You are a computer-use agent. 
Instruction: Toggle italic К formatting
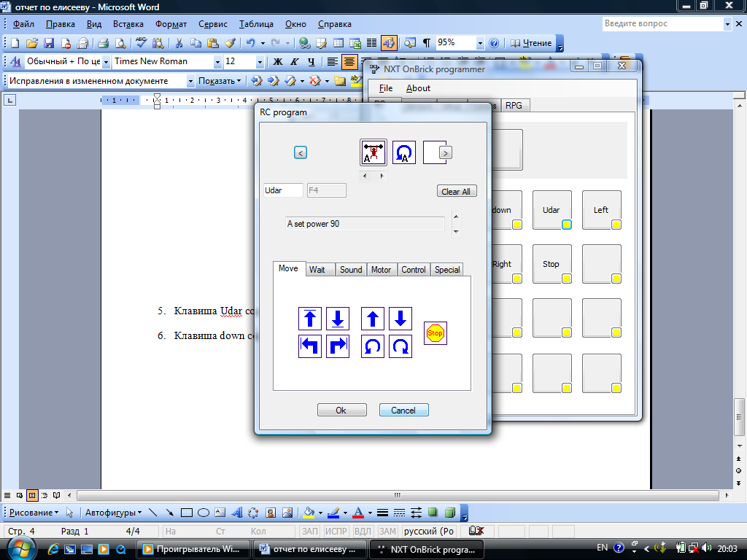point(295,61)
